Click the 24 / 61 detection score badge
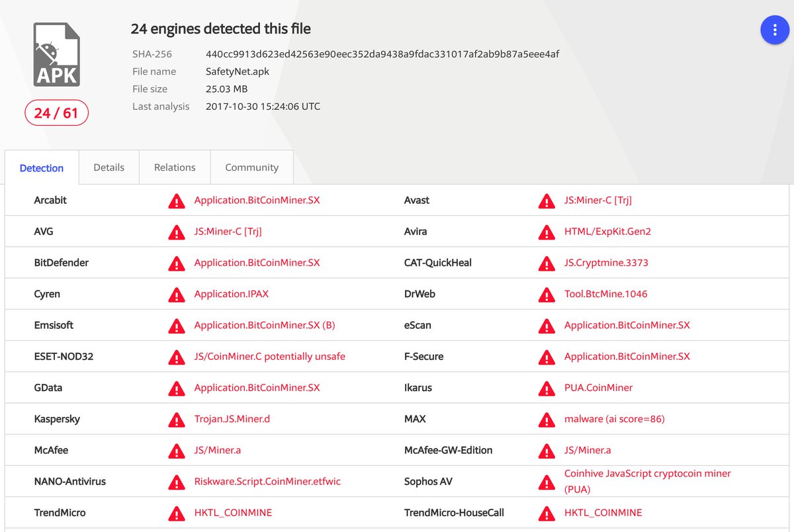 pyautogui.click(x=56, y=113)
